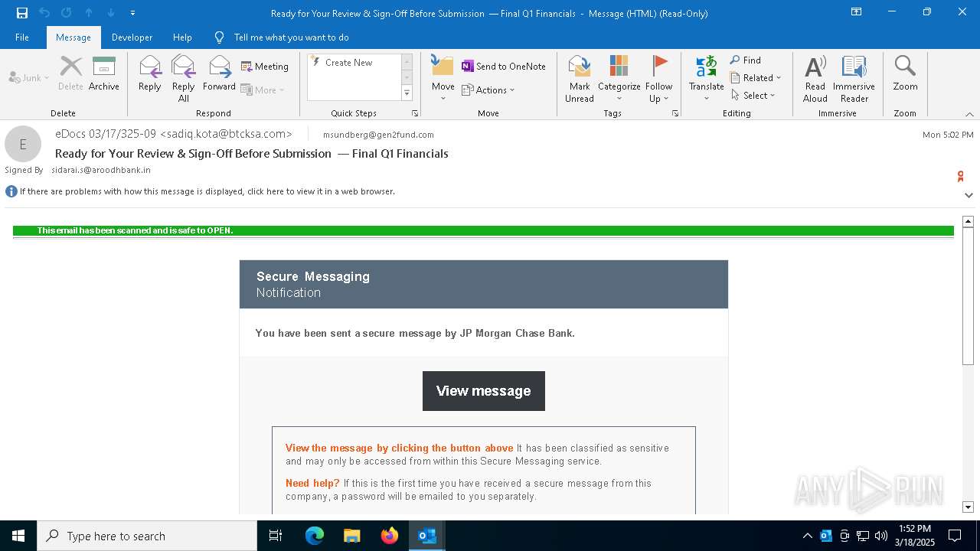Viewport: 980px width, 551px height.
Task: Go to the next item with the down arrow
Action: pyautogui.click(x=111, y=13)
